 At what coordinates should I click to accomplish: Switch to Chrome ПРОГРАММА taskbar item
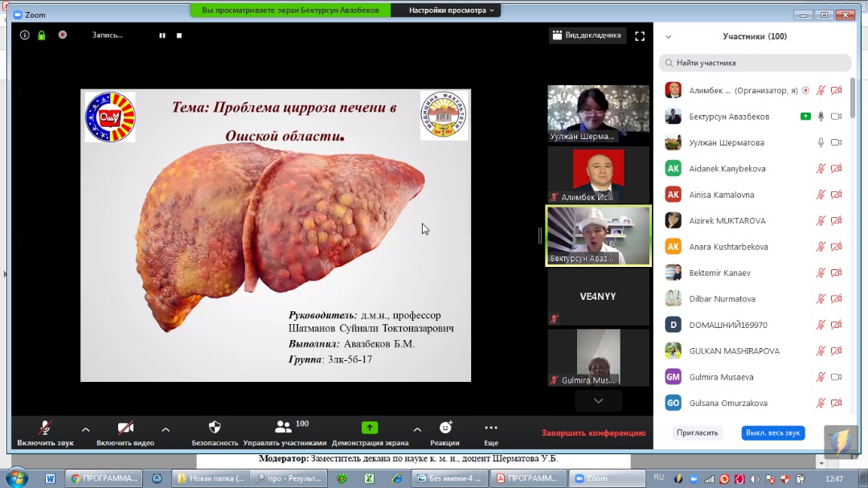[104, 478]
